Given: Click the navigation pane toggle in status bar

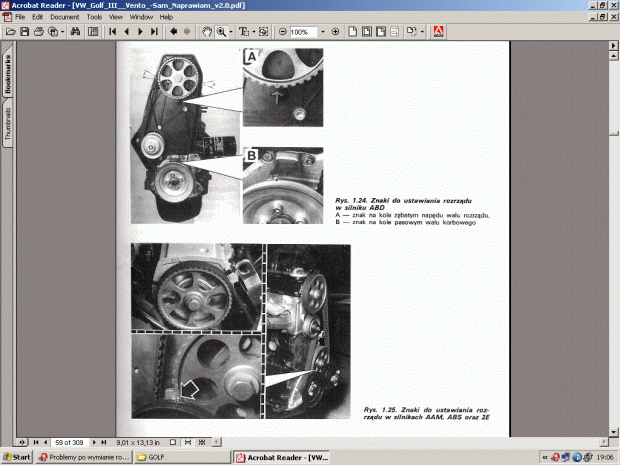Looking at the screenshot, I should [22, 442].
